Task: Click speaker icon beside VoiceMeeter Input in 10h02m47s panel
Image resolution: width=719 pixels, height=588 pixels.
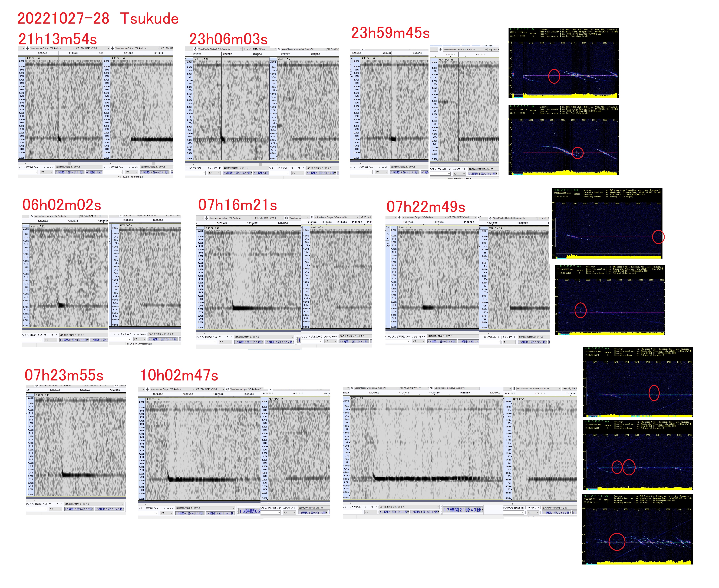Action: click(x=227, y=389)
